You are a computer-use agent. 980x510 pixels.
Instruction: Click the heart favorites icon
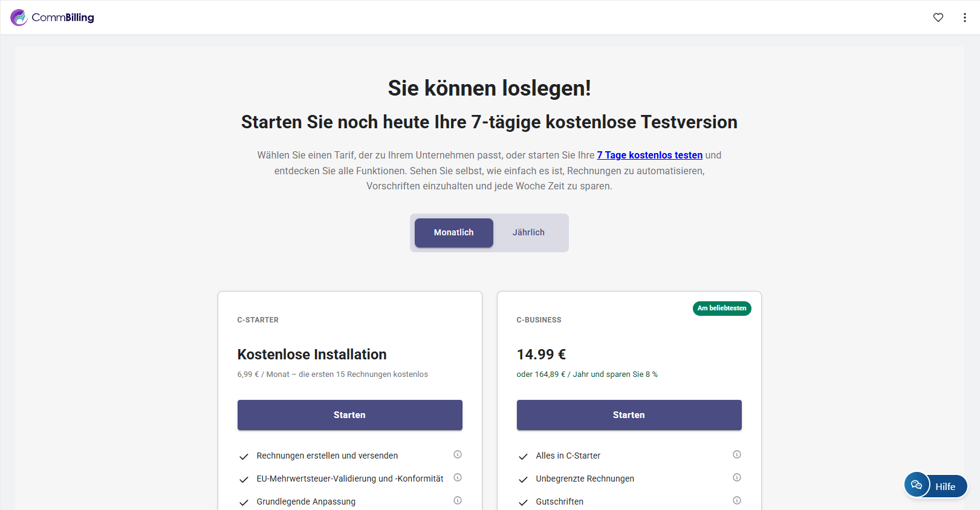pos(938,18)
